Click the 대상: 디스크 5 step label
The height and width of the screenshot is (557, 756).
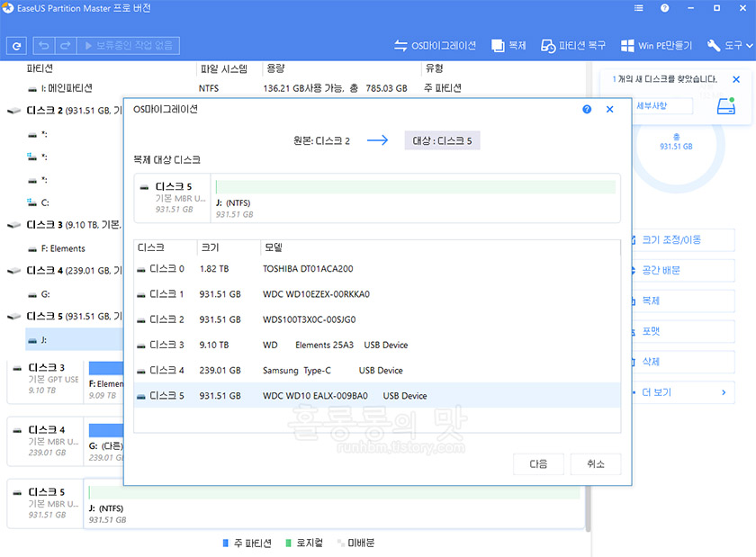(x=442, y=140)
